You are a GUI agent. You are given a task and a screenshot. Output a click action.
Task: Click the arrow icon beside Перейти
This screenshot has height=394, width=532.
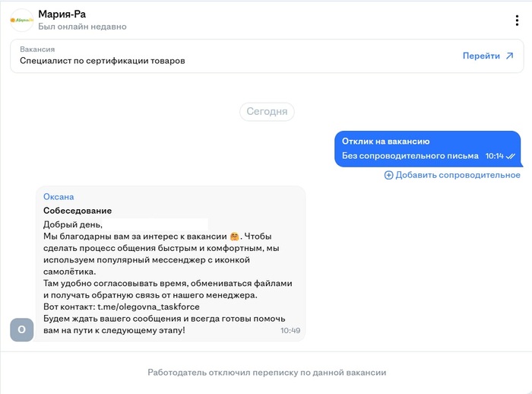tap(509, 56)
